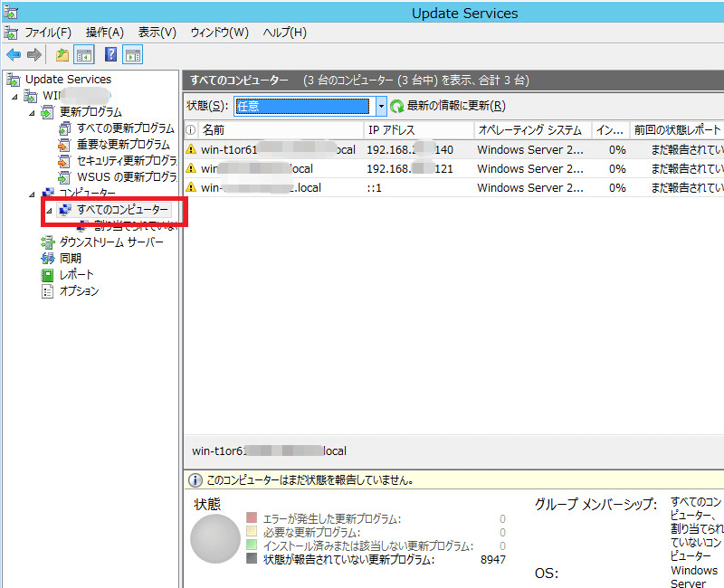Click the ダウンストリーム サーバー icon
724x588 pixels.
[x=47, y=242]
